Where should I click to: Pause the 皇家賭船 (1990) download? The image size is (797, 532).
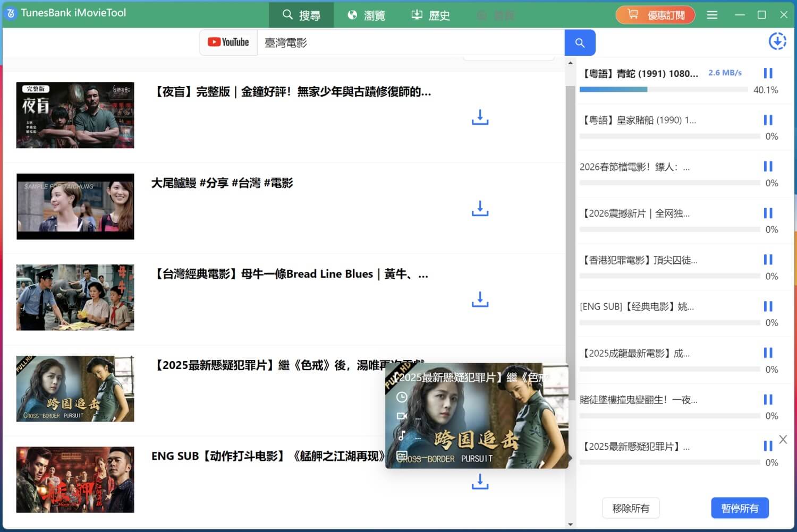768,120
